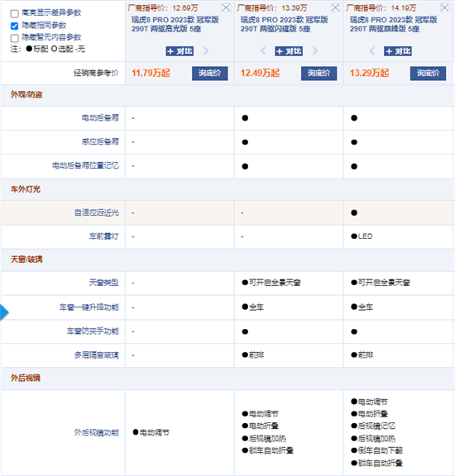Select the 外观/防盗 section header
455x476 pixels.
26,95
